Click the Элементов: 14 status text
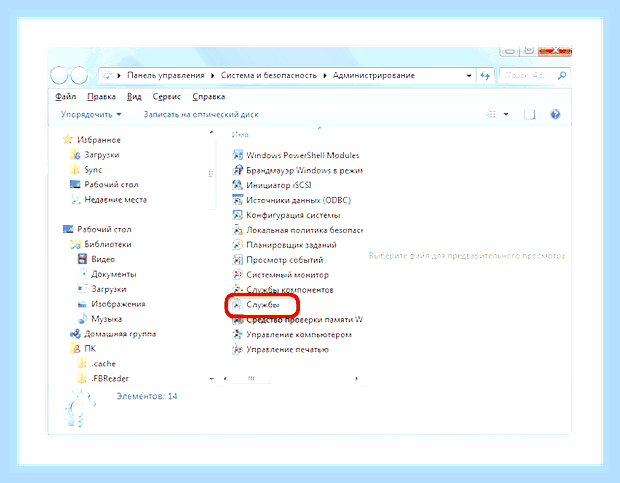Screen dimensions: 620x483 [x=147, y=396]
